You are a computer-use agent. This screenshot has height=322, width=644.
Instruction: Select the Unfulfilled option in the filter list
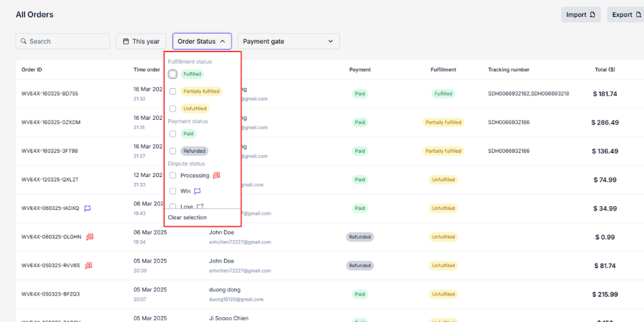[x=173, y=109]
